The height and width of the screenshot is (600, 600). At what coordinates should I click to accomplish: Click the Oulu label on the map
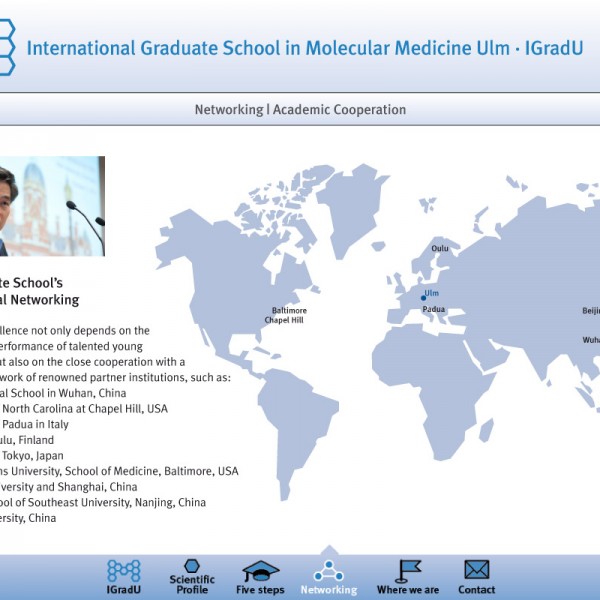click(x=440, y=248)
